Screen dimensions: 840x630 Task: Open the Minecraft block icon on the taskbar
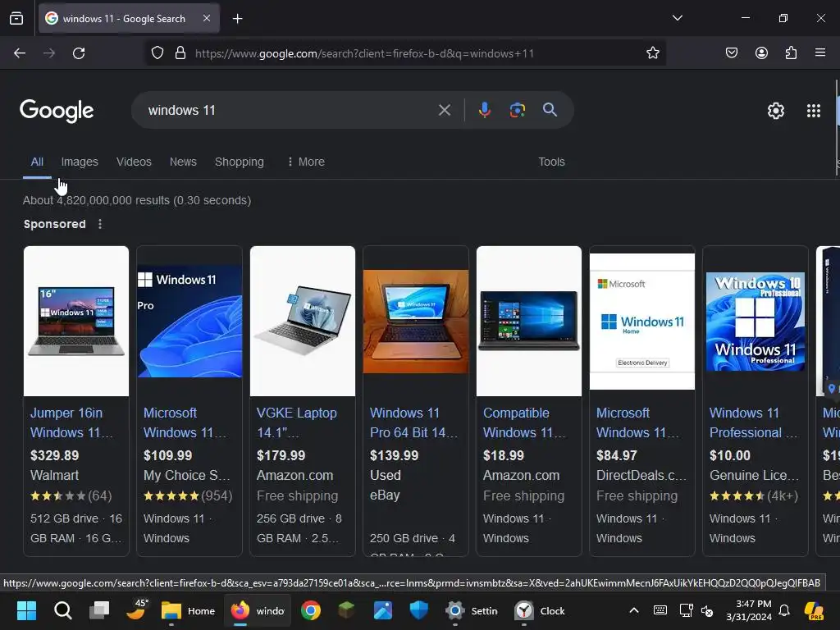347,610
